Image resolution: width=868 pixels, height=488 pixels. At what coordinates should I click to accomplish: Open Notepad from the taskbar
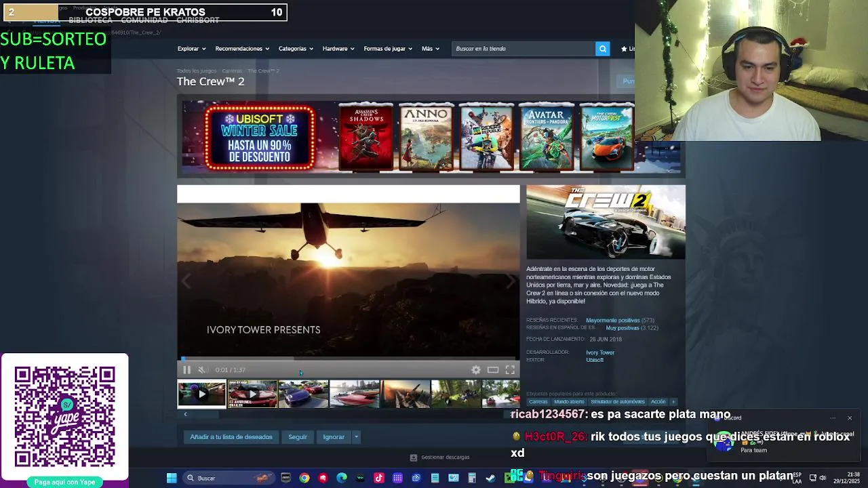coord(435,478)
